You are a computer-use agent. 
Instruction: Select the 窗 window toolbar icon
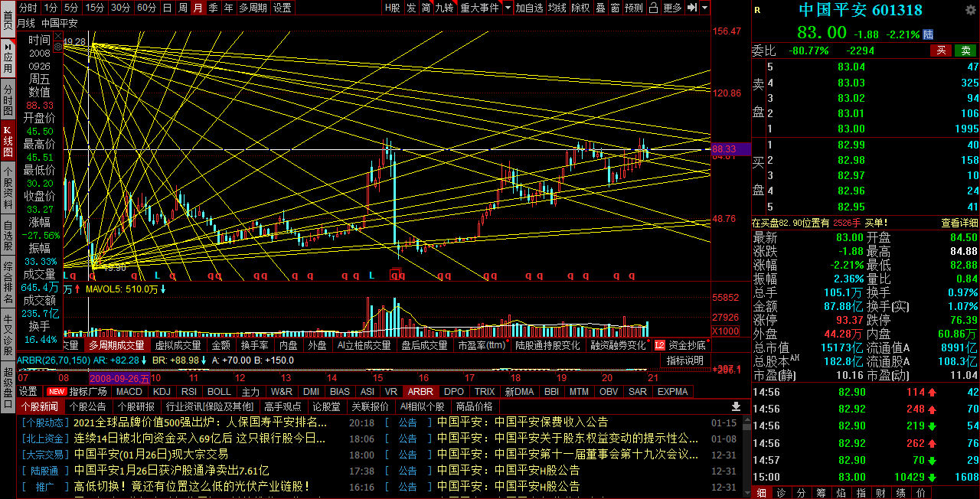616,8
